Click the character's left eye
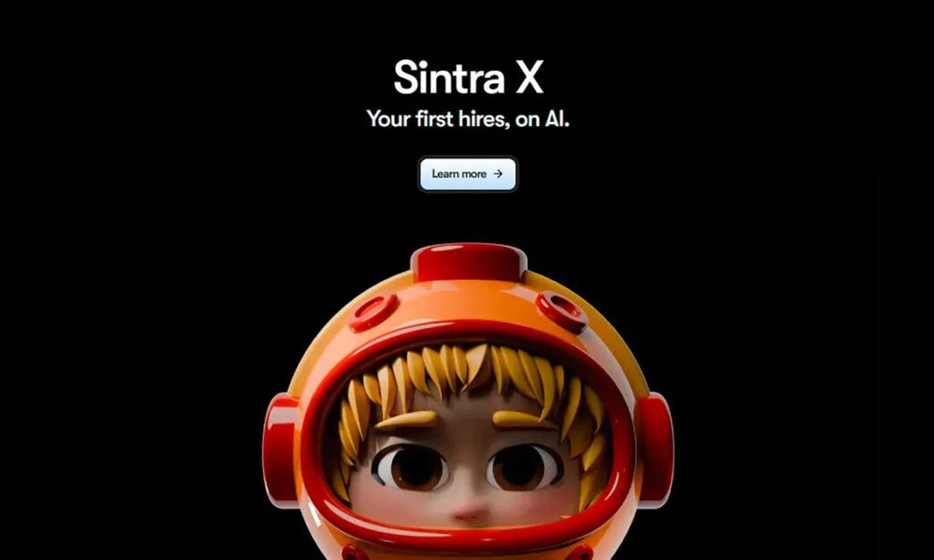Viewport: 934px width, 560px height. 411,467
